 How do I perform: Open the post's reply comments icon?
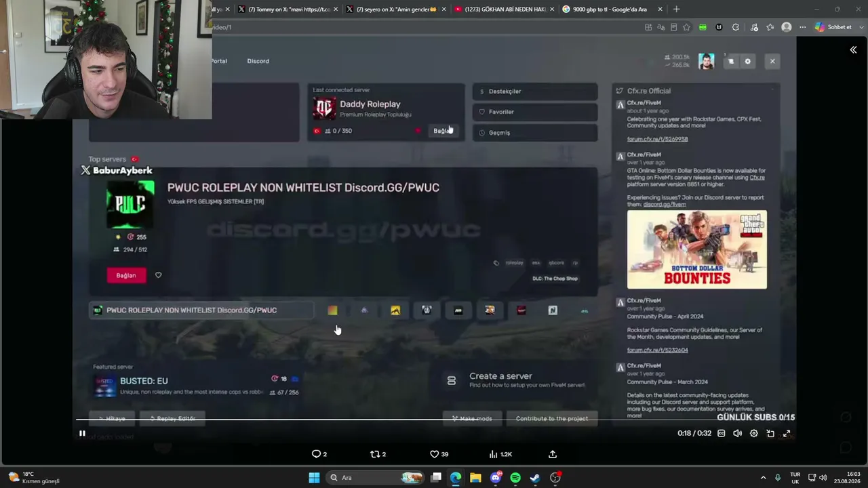(316, 454)
